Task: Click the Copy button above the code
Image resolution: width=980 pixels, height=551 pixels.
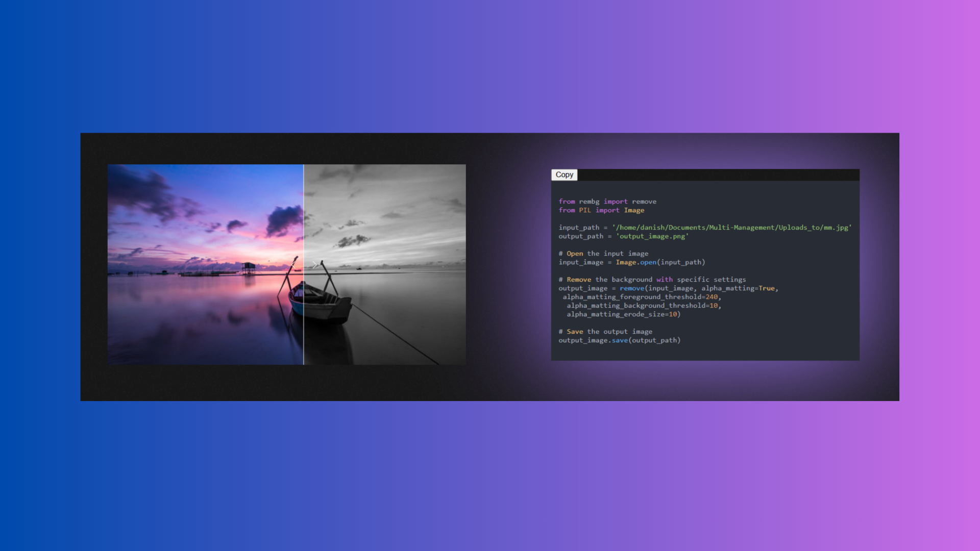Action: tap(564, 174)
